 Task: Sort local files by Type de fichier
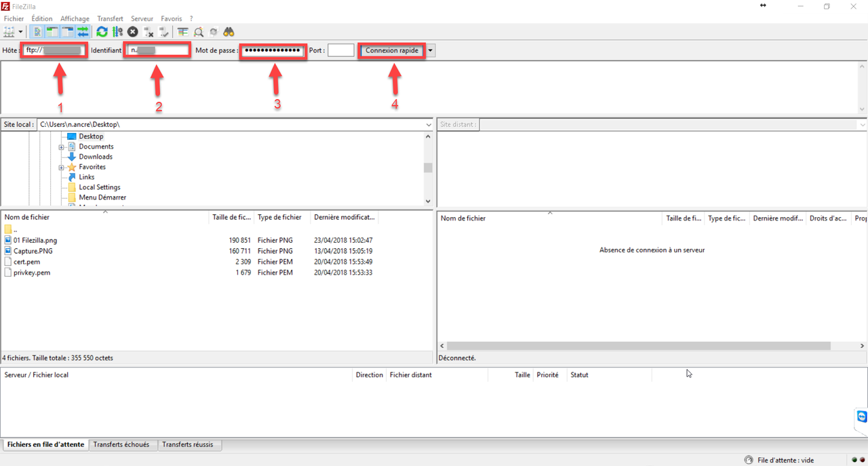coord(282,217)
